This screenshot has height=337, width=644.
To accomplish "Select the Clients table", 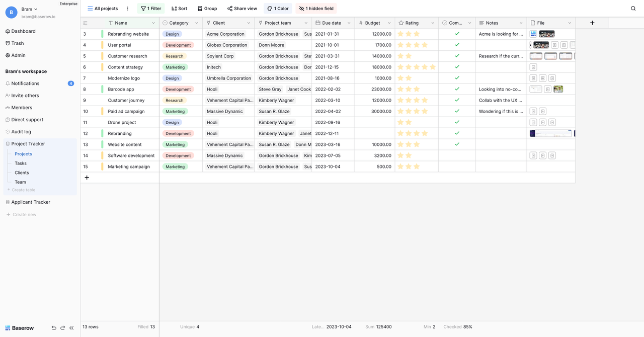I will (22, 173).
